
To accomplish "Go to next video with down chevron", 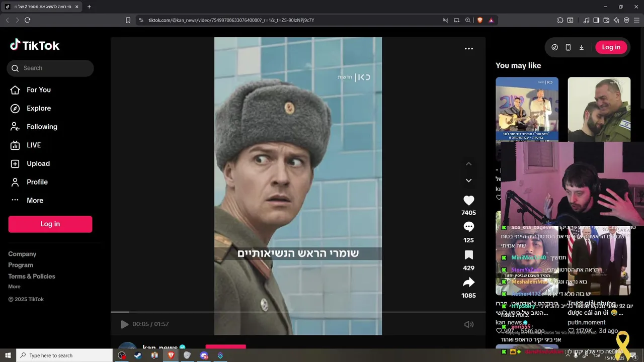I will [x=469, y=180].
